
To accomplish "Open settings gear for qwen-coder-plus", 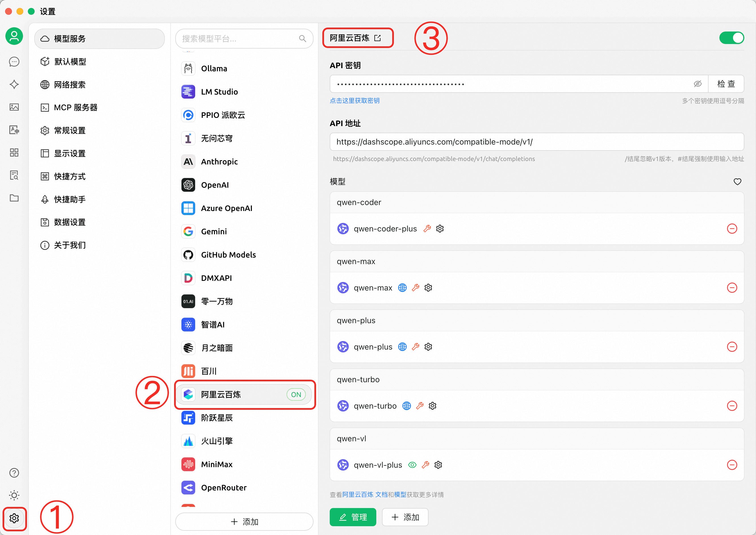I will pyautogui.click(x=440, y=229).
